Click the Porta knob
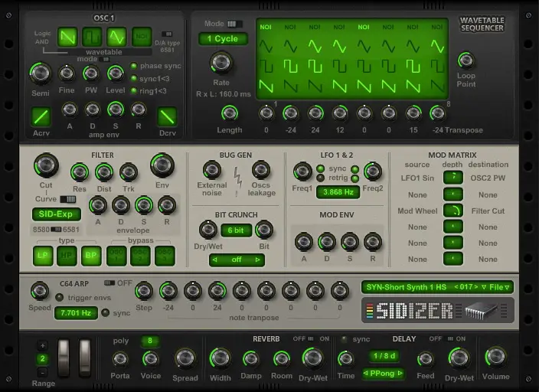539x392 pixels. 120,359
